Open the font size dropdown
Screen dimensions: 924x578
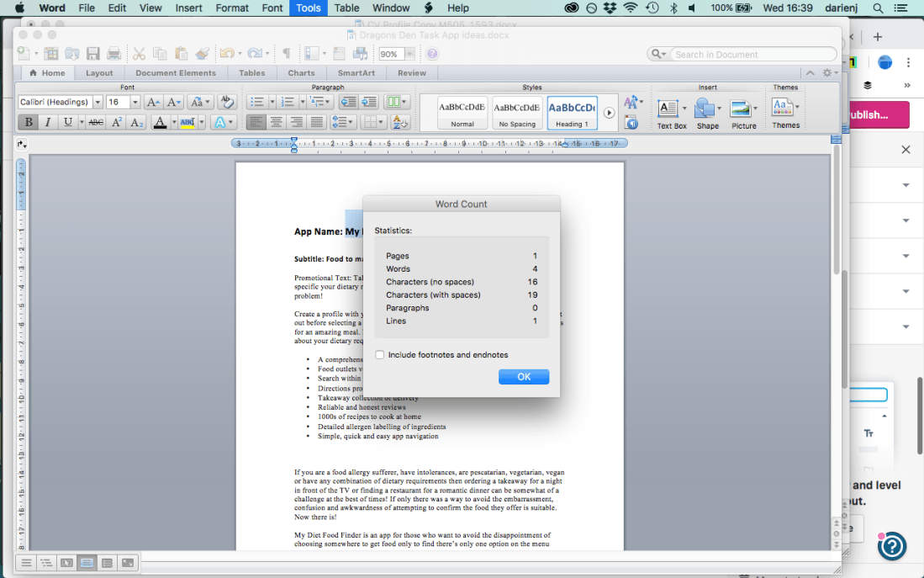pyautogui.click(x=135, y=102)
